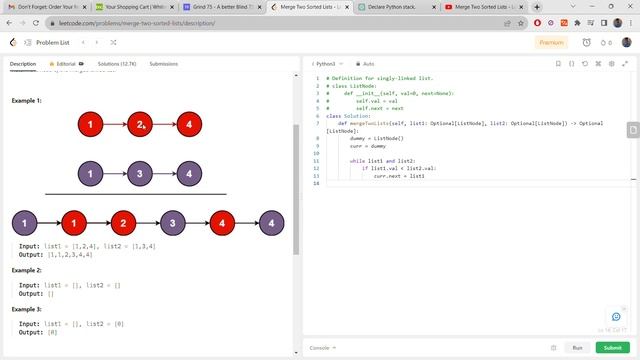Click the Opera red extension icon
This screenshot has width=640, height=360.
click(537, 23)
